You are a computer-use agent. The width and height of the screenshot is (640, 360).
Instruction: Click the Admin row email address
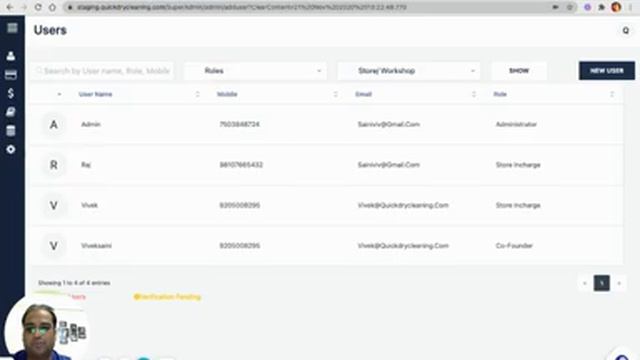[x=389, y=124]
